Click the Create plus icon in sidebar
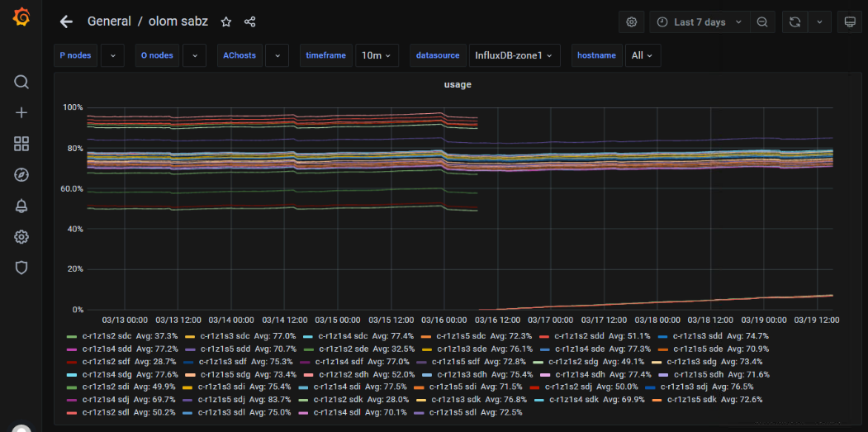This screenshot has width=868, height=432. (21, 113)
